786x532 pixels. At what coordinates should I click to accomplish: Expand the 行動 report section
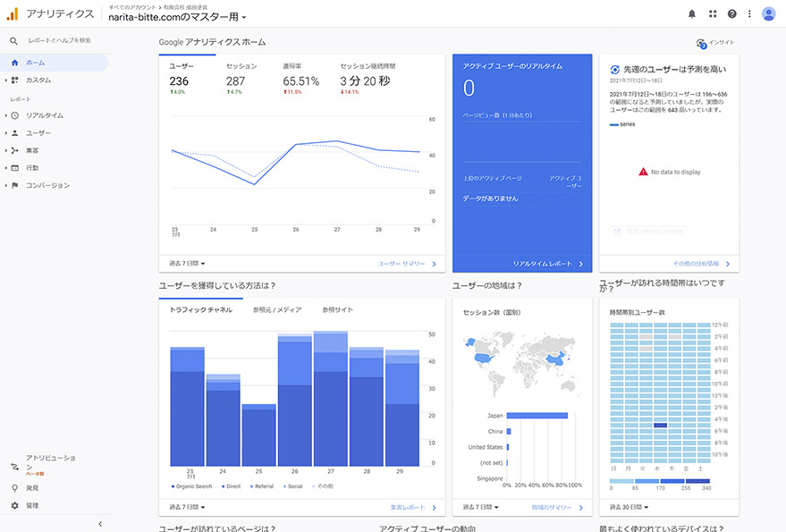(x=6, y=168)
